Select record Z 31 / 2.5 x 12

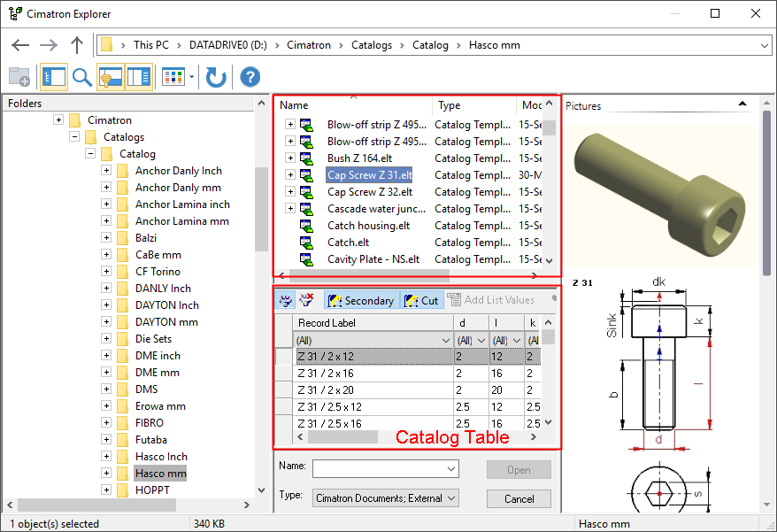click(329, 407)
